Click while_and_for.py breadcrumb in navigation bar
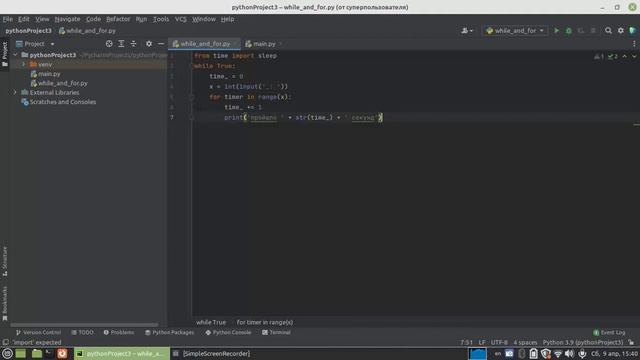Viewport: 640px width, 360px height. click(x=87, y=31)
